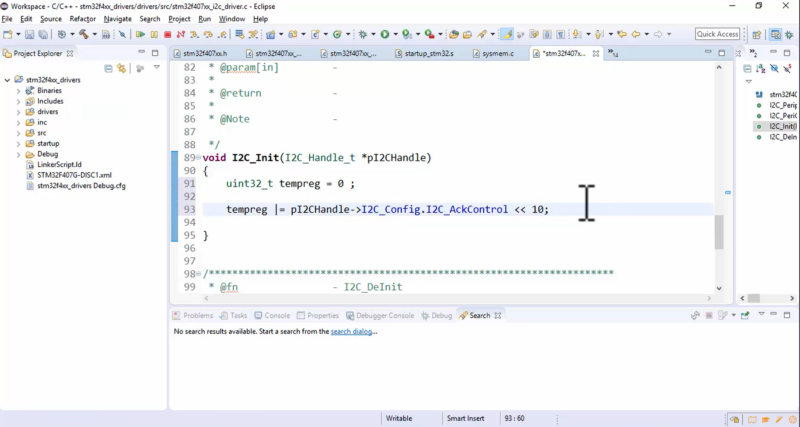This screenshot has width=800, height=427.
Task: Toggle Show Whitespace Characters pilcrow icon
Action: [x=561, y=34]
